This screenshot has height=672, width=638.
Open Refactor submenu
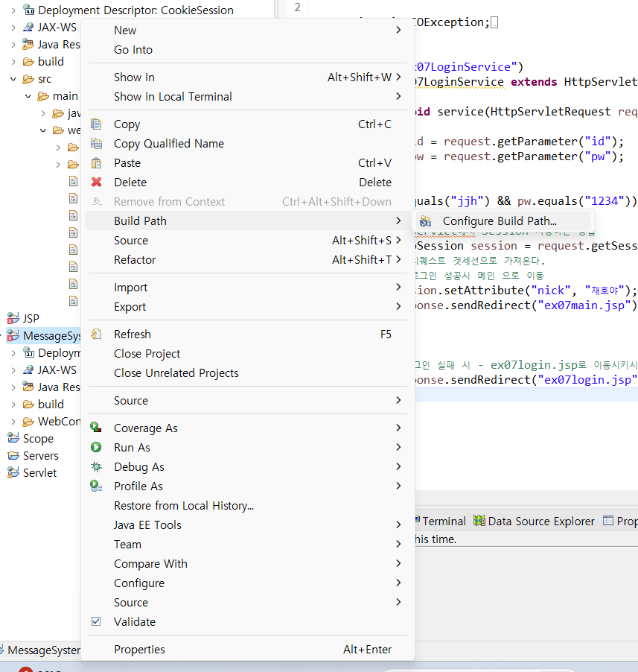[247, 260]
